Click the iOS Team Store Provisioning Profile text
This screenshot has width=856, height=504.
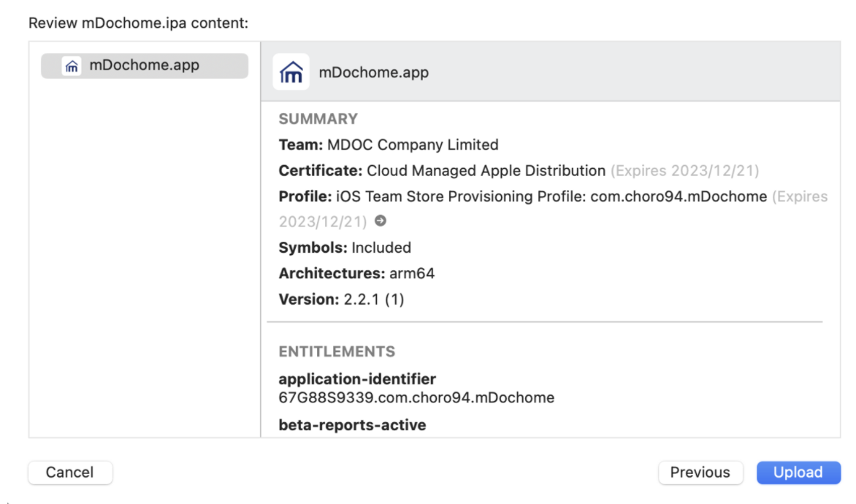[551, 196]
